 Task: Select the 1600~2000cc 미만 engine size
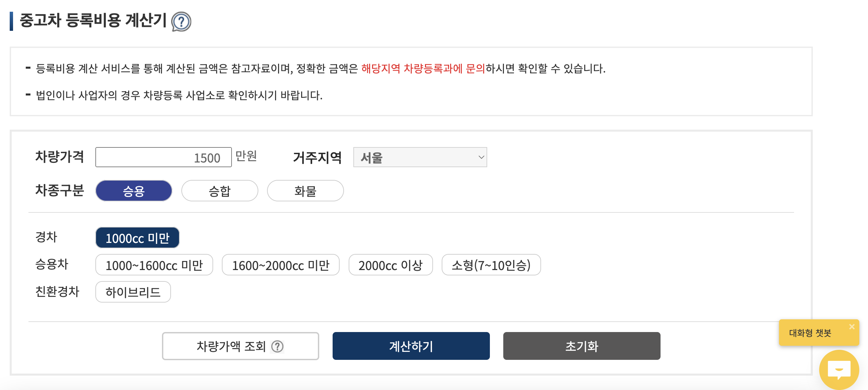(281, 265)
